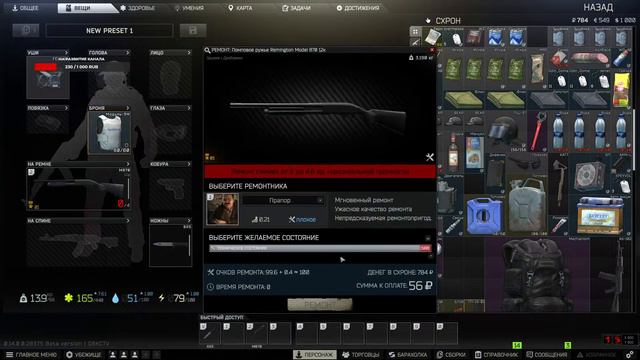Open the ОБЩЕЕ overview tab

point(25,8)
